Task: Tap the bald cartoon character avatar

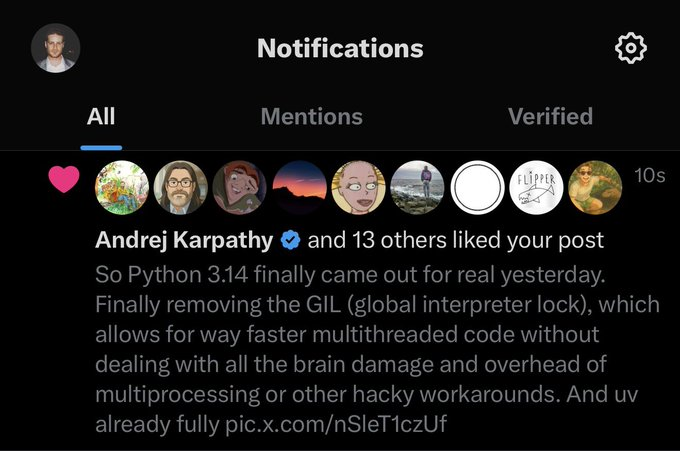Action: pyautogui.click(x=359, y=188)
